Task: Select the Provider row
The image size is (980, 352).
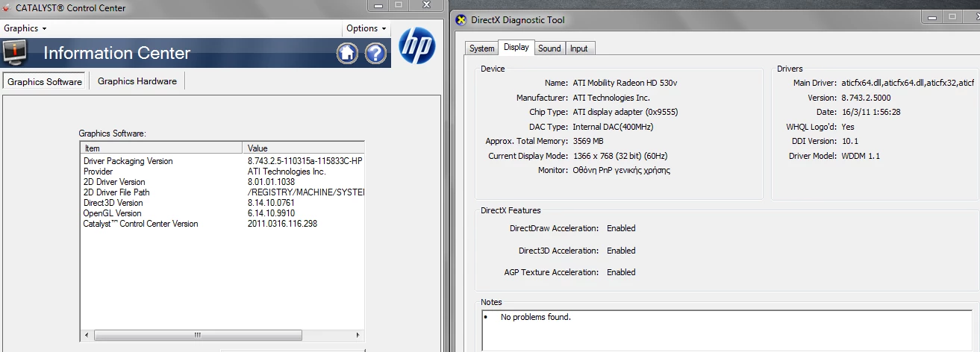Action: (x=222, y=172)
